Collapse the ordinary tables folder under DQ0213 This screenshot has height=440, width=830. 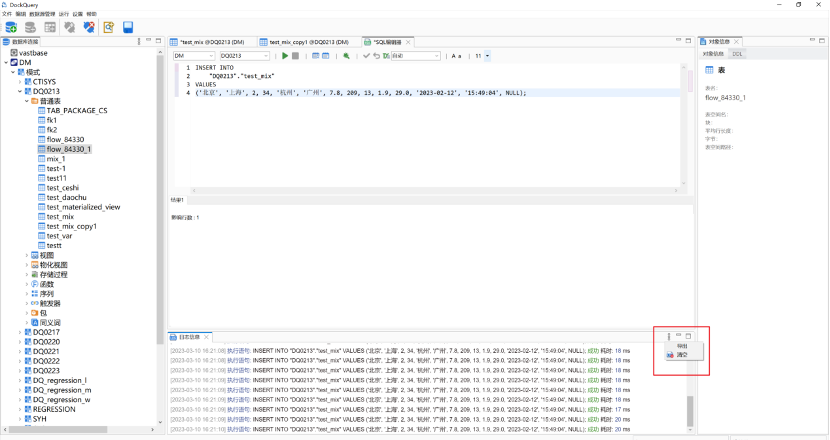(x=27, y=101)
